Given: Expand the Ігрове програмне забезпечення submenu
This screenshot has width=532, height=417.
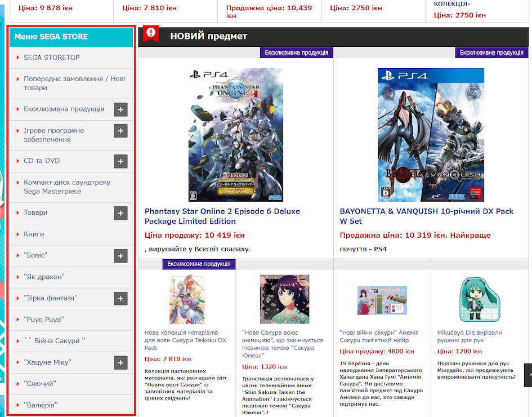Looking at the screenshot, I should point(120,131).
